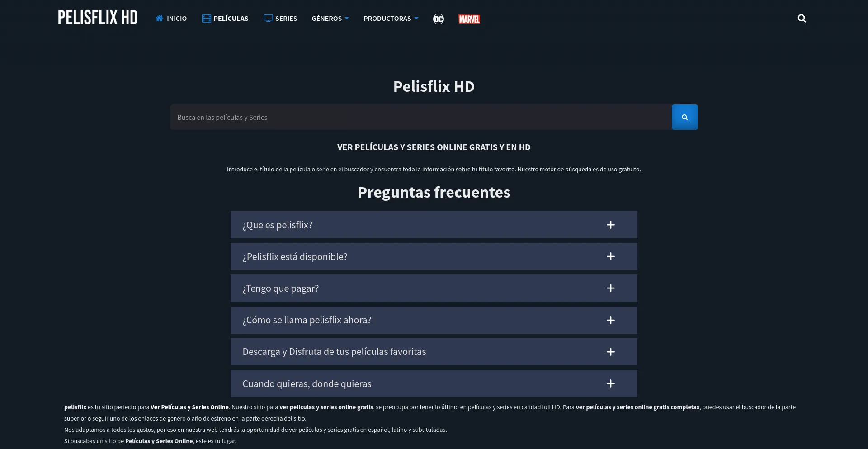Click the header search magnifier icon
The image size is (868, 449).
click(x=802, y=19)
